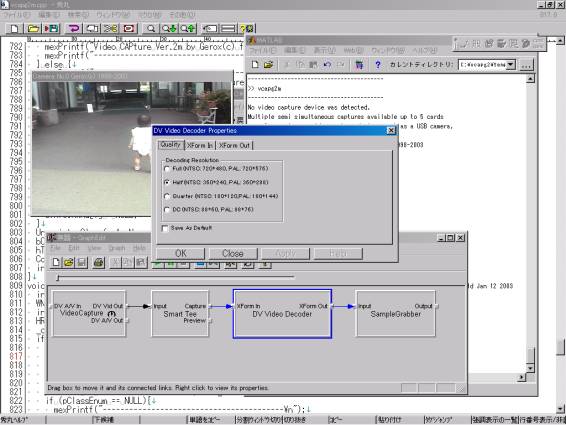Click the split window icon in editor toolbar

point(228,28)
